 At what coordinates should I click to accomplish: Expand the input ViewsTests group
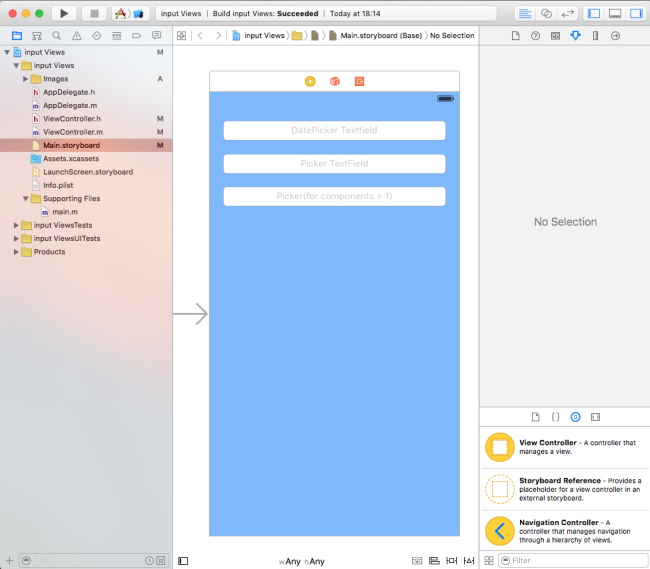16,225
